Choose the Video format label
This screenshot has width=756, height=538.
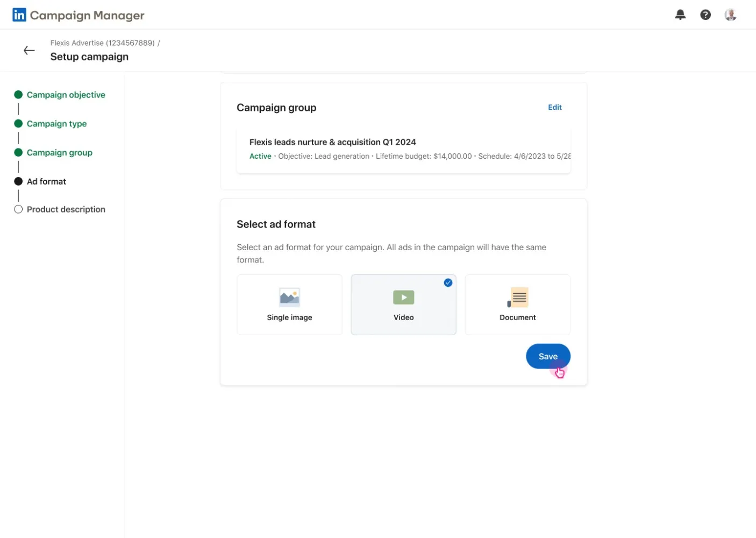coord(404,317)
